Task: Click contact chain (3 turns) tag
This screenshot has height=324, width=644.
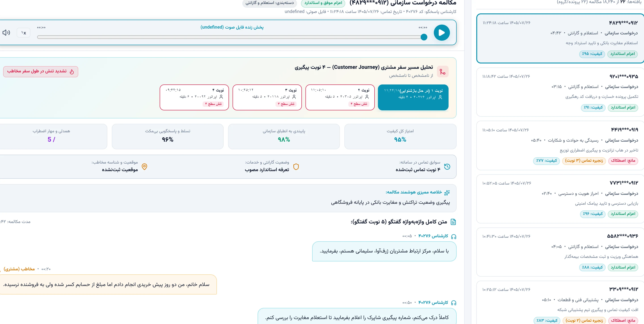Action: click(x=584, y=161)
